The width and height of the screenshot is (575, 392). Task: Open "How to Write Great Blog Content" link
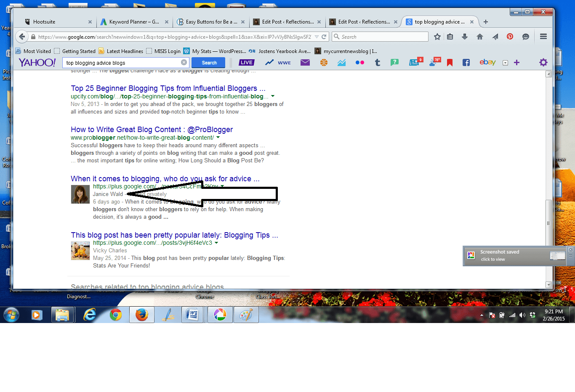coord(152,130)
